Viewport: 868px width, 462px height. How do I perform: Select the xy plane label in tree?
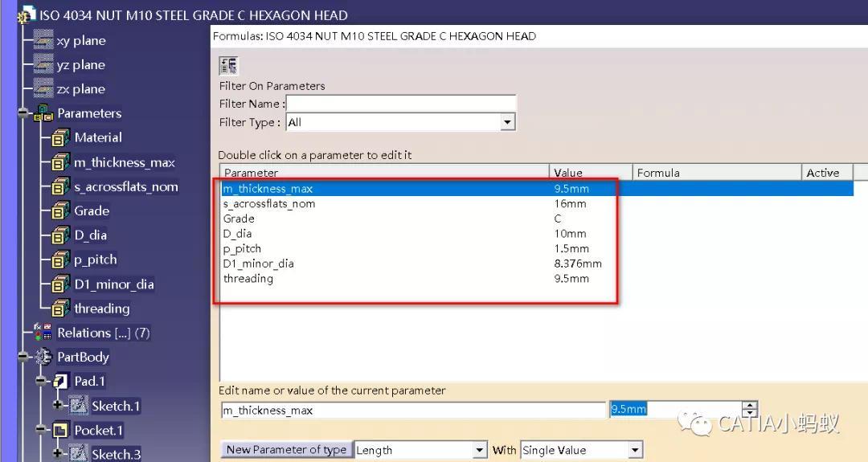[x=81, y=40]
